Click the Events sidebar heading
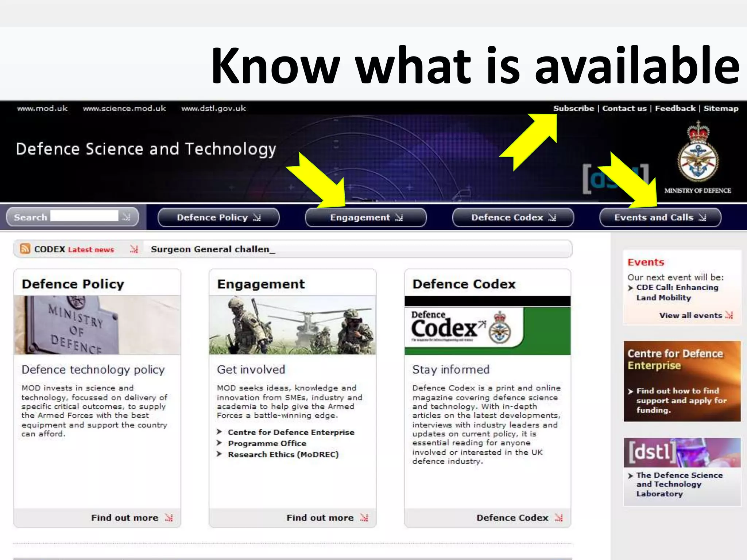 pyautogui.click(x=646, y=262)
